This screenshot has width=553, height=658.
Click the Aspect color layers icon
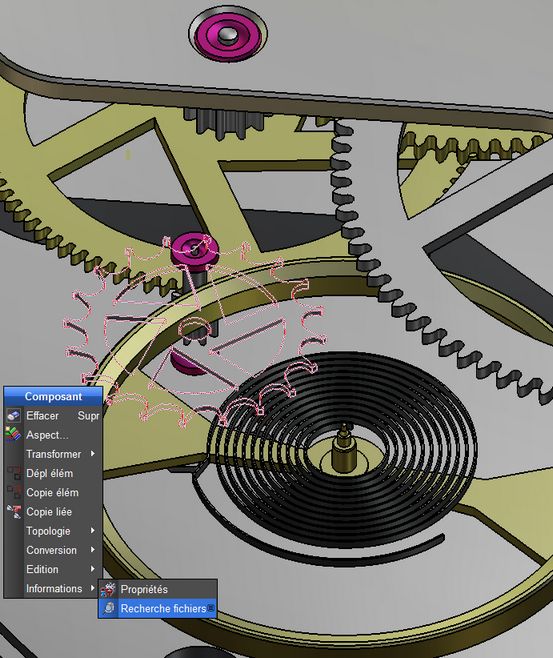point(13,435)
